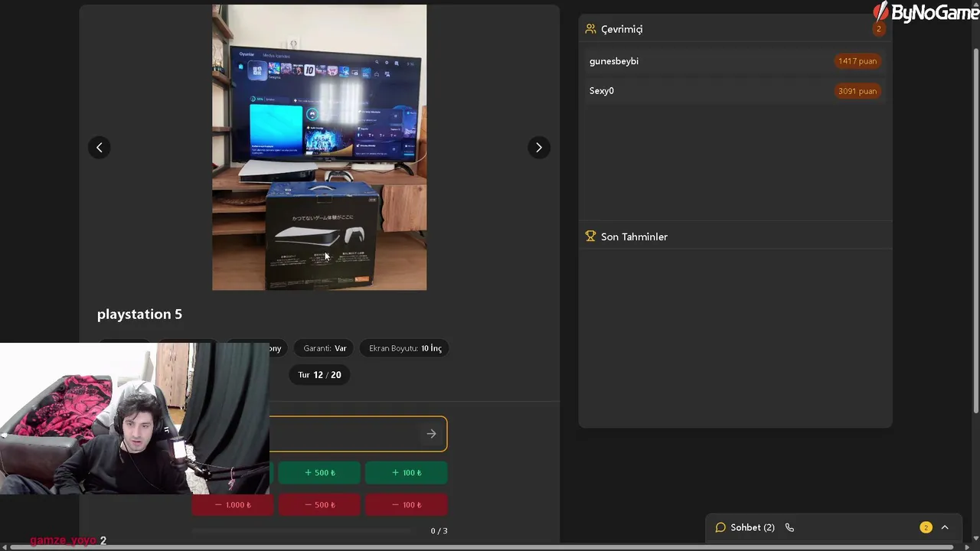Select the gunesbeybi player row

coord(735,61)
